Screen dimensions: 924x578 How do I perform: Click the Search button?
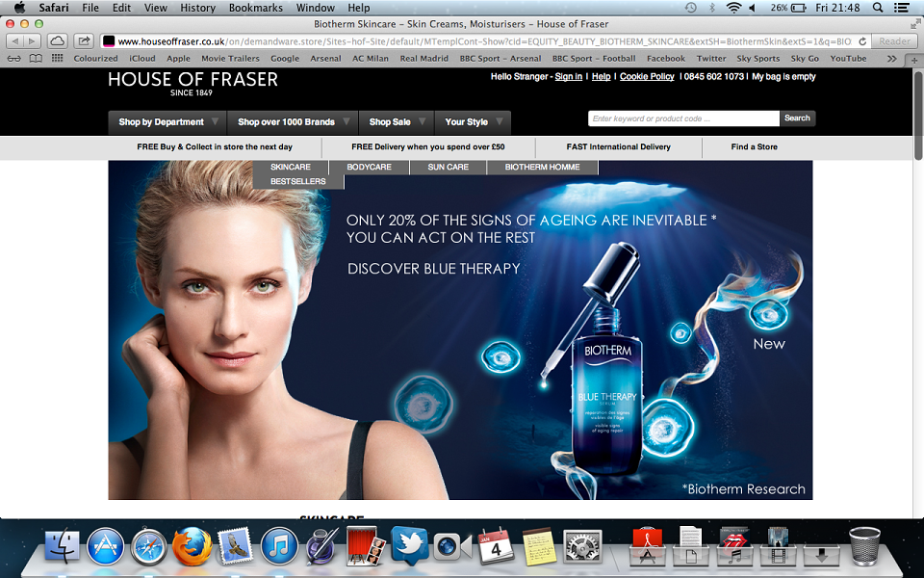pyautogui.click(x=797, y=118)
